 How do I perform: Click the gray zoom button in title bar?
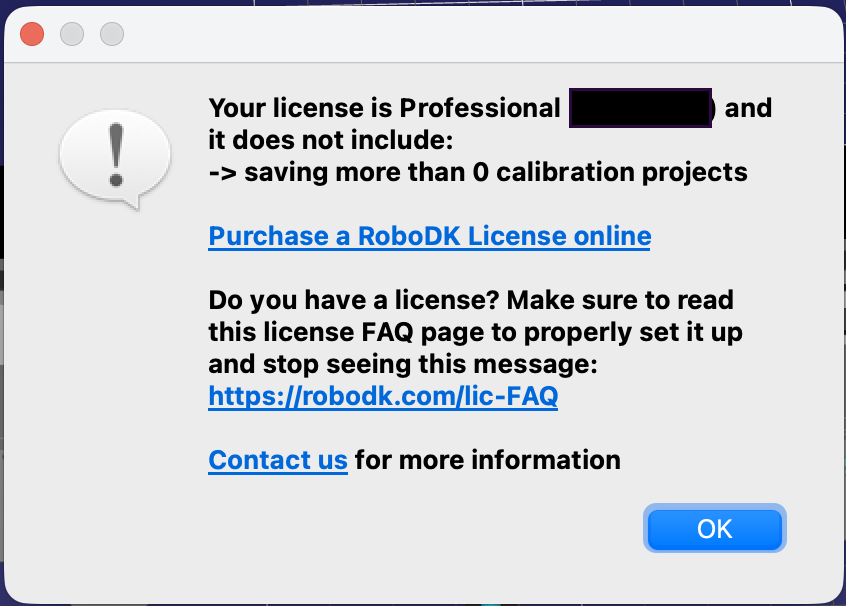point(112,34)
